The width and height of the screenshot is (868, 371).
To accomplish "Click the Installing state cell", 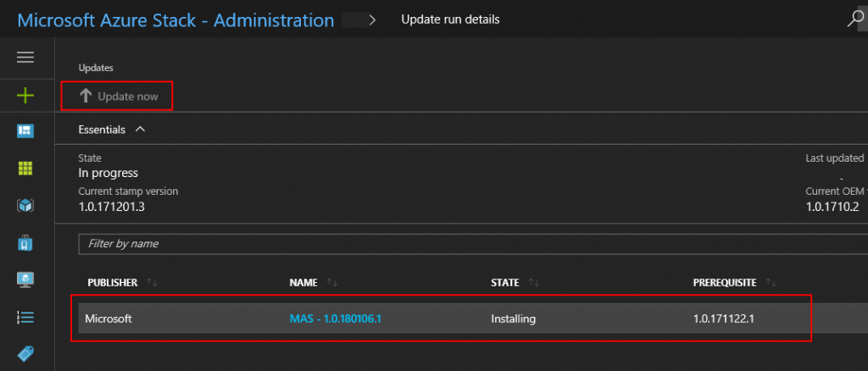I will click(x=513, y=319).
